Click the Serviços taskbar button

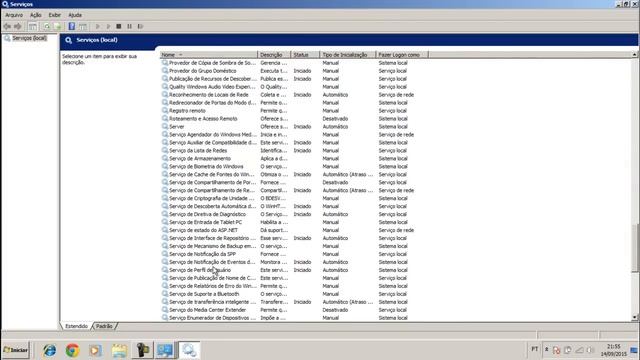189,350
